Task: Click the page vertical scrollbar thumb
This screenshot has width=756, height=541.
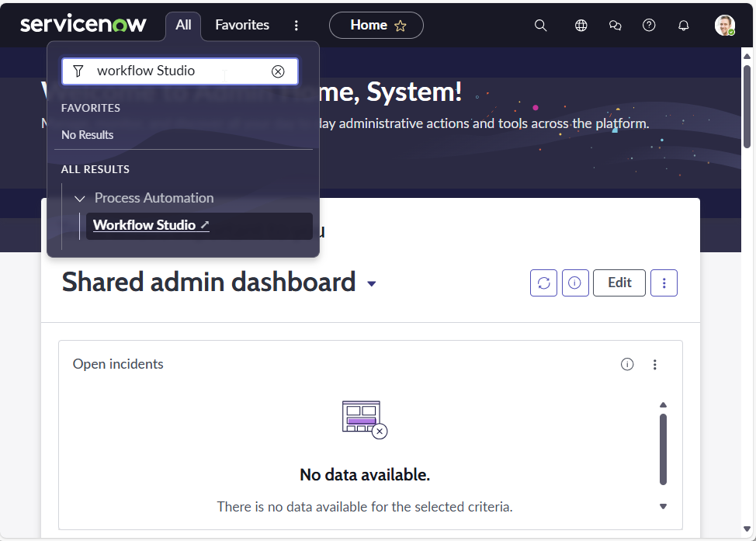Action: click(747, 106)
